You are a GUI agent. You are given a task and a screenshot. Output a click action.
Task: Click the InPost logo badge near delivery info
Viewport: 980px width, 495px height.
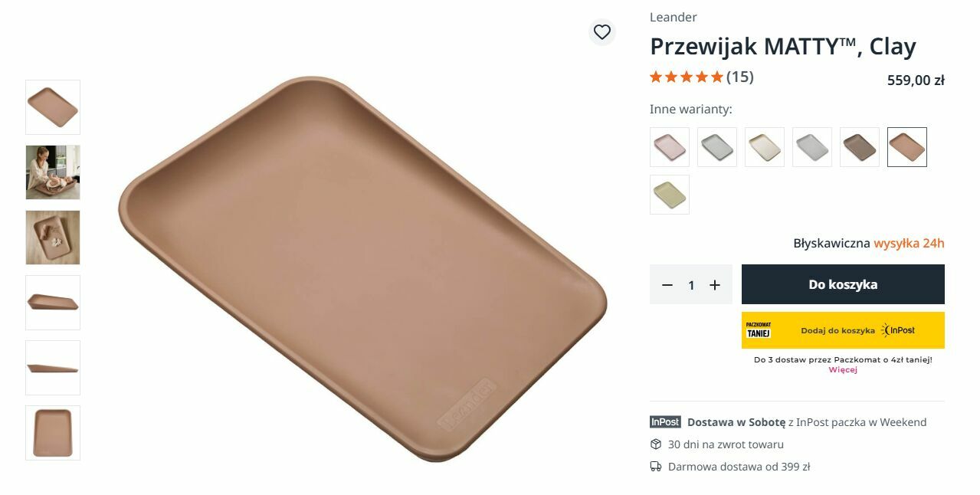click(x=665, y=422)
